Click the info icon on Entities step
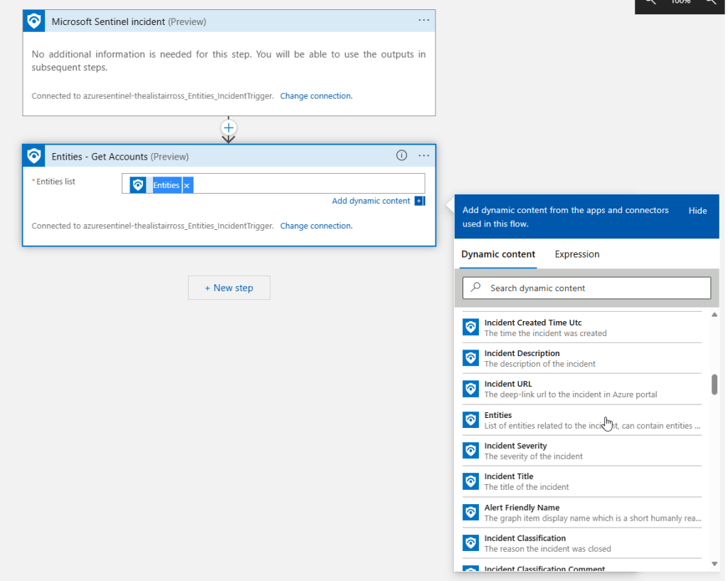Image resolution: width=728 pixels, height=581 pixels. 401,155
